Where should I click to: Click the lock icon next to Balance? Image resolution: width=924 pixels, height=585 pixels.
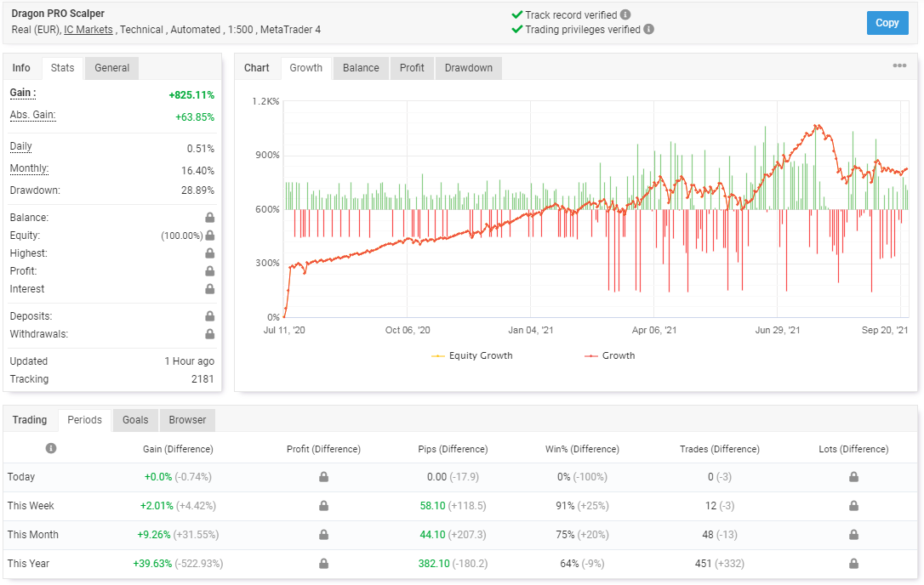coord(209,218)
